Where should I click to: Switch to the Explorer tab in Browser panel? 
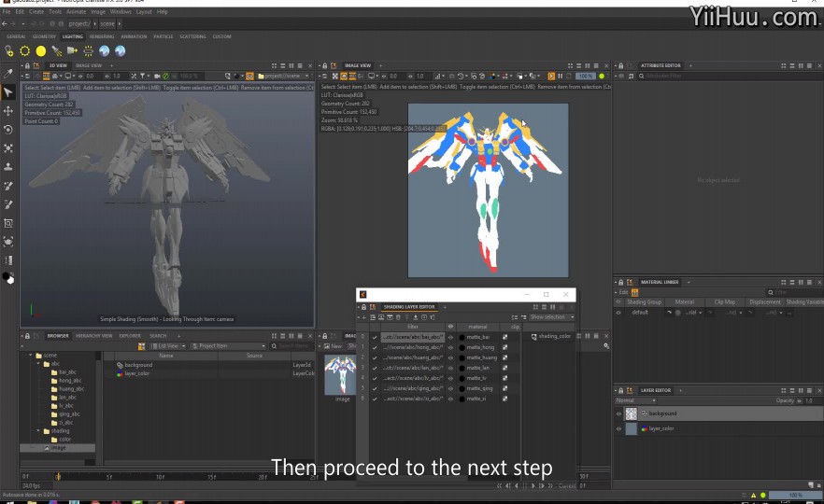[130, 336]
